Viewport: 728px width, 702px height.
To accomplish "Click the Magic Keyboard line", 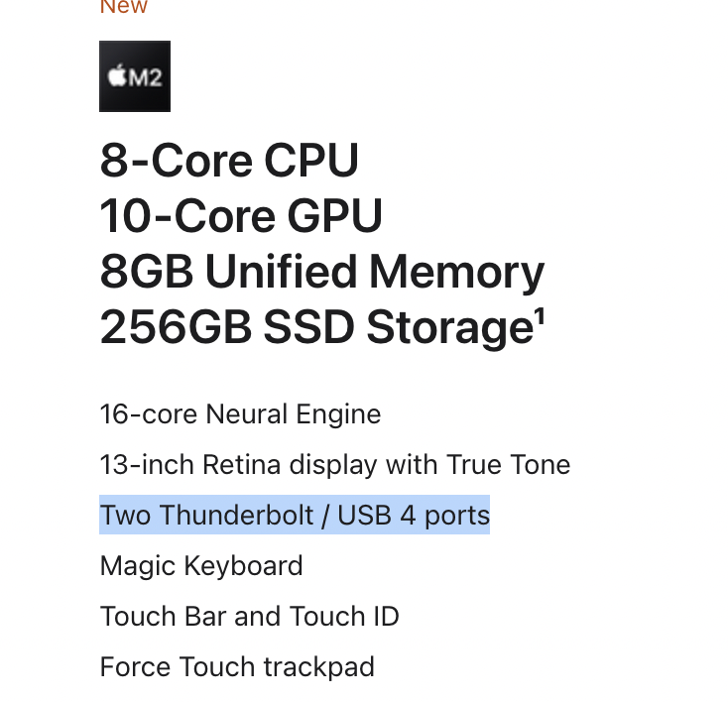I will (x=201, y=566).
